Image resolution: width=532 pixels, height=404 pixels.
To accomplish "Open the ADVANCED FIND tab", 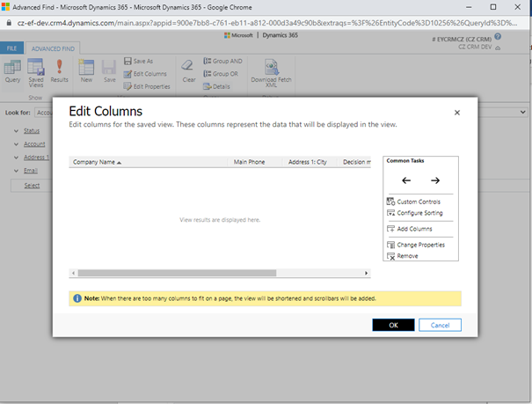I will tap(52, 48).
